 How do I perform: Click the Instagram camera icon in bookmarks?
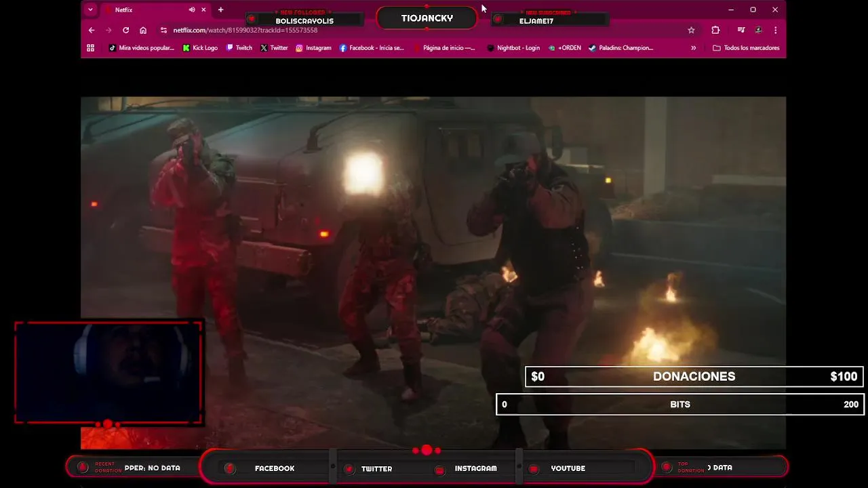[299, 48]
